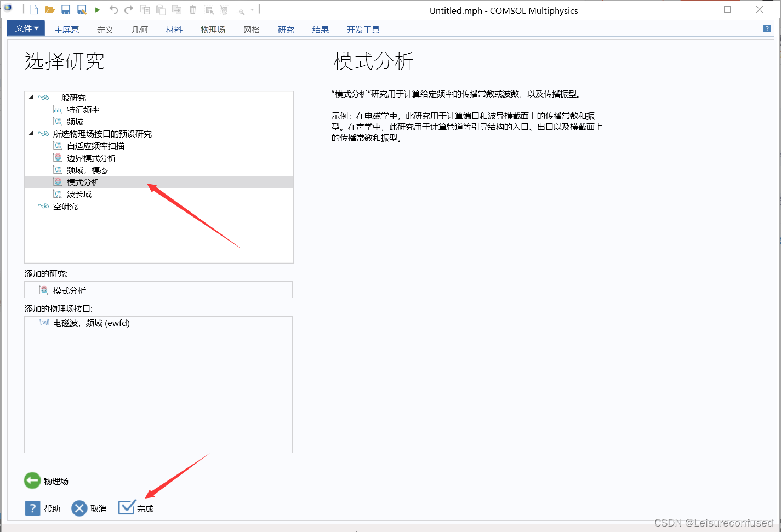Switch to the 网格 ribbon tab

point(252,30)
